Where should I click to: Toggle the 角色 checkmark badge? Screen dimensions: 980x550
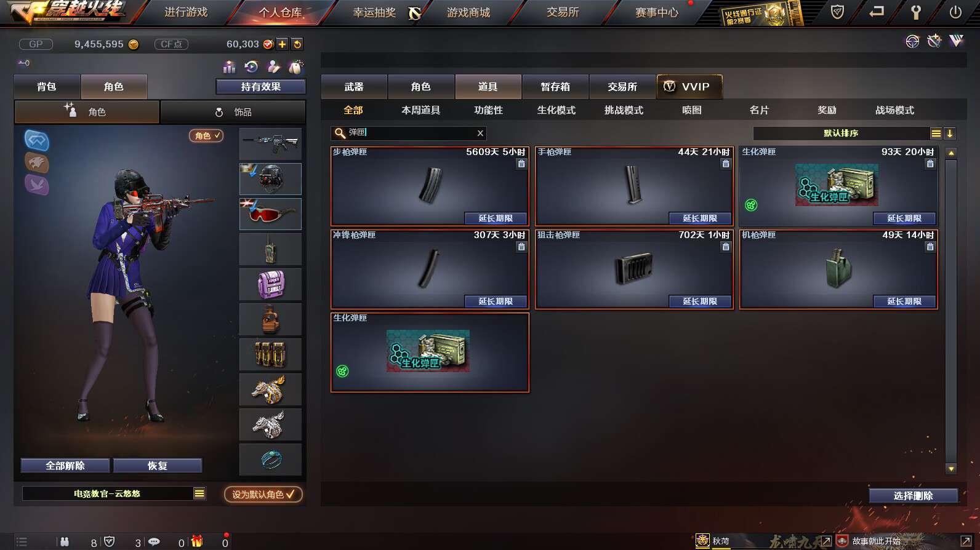point(206,135)
